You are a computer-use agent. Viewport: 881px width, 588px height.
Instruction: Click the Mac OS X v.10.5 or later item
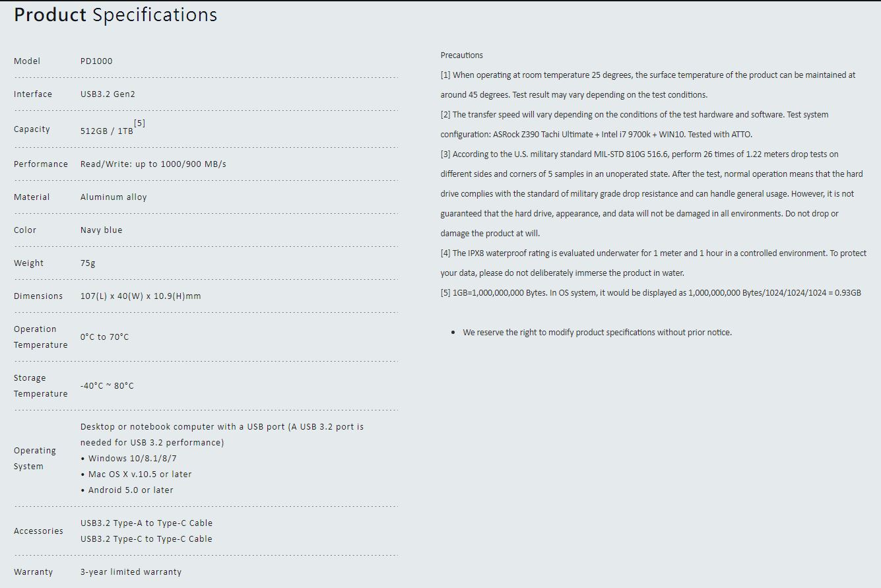pyautogui.click(x=136, y=474)
